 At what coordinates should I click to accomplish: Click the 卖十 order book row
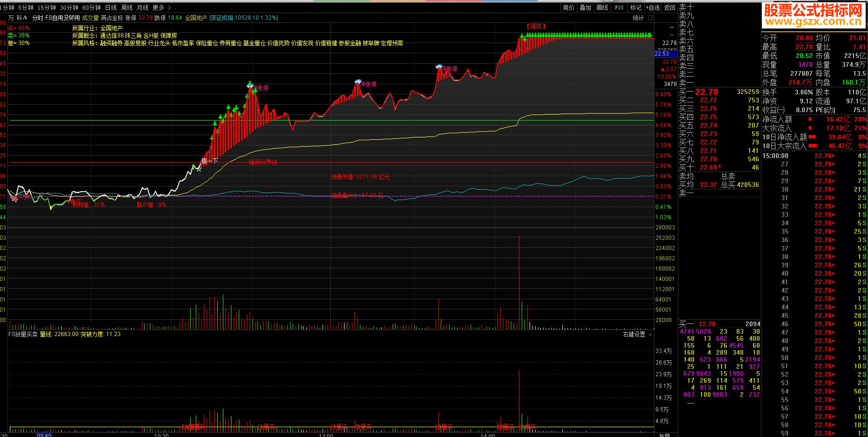(x=720, y=7)
